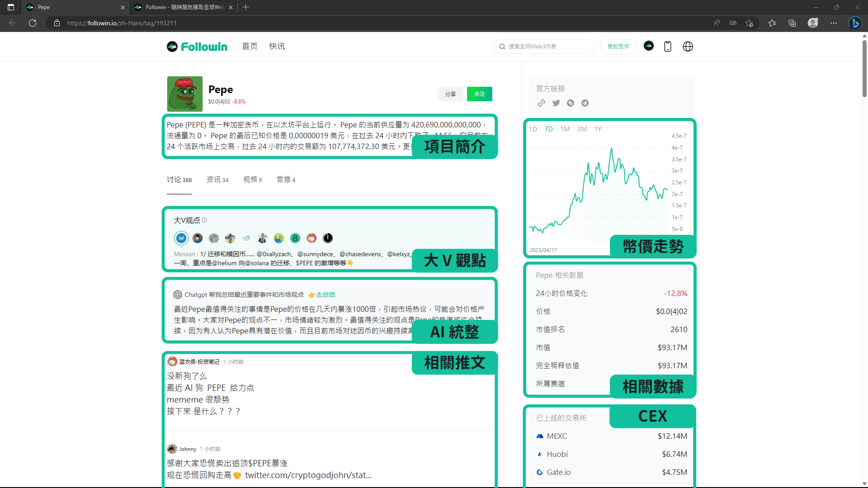Click the green 关注 follow button
This screenshot has width=868, height=488.
(x=479, y=94)
